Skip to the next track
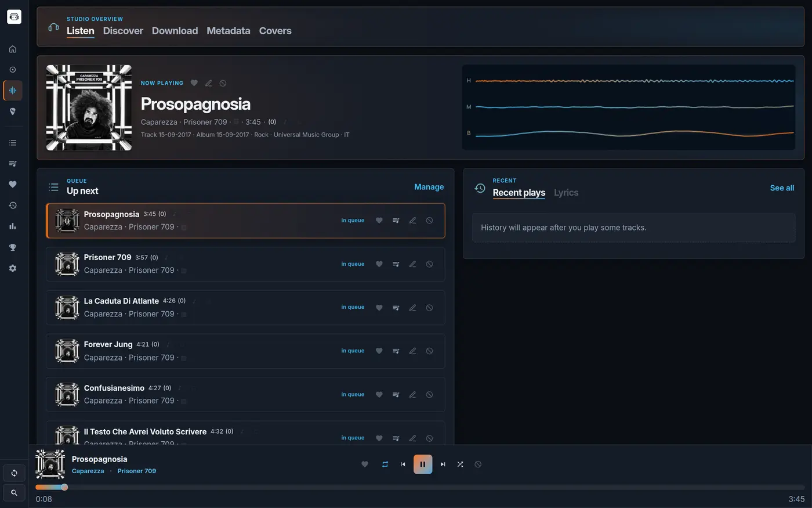The image size is (812, 508). point(443,464)
